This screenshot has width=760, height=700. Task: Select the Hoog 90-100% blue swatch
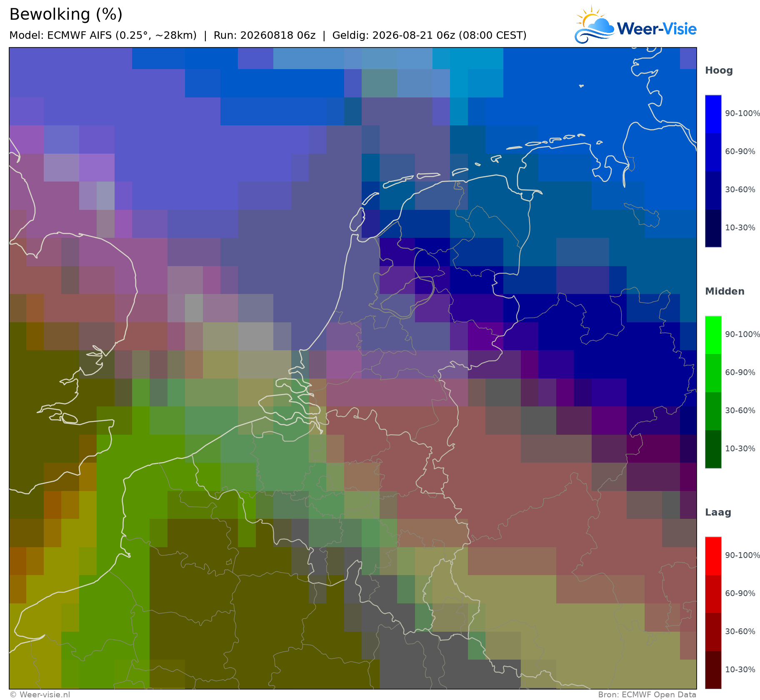(713, 114)
